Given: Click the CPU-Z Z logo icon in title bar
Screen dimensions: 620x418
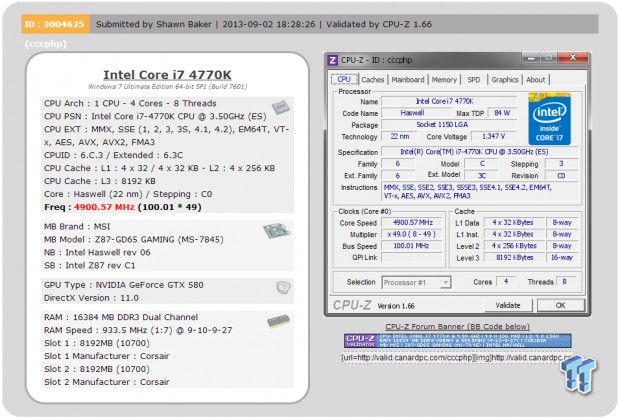Looking at the screenshot, I should coord(333,60).
